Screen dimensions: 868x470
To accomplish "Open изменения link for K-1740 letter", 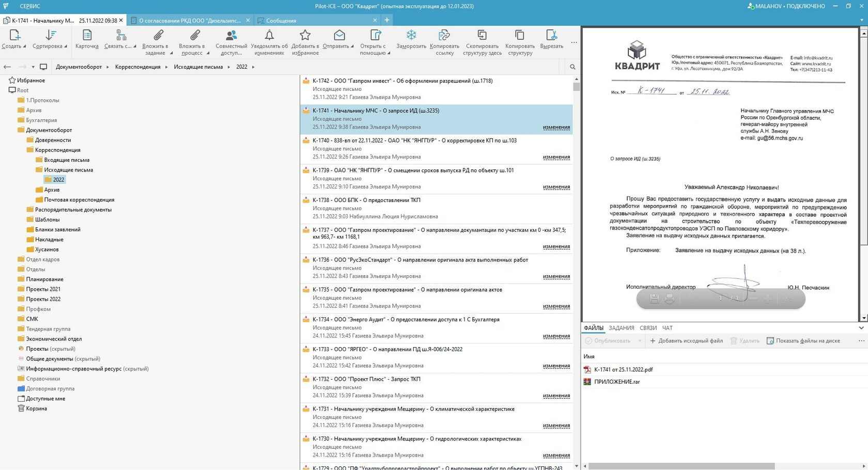I will pyautogui.click(x=556, y=157).
